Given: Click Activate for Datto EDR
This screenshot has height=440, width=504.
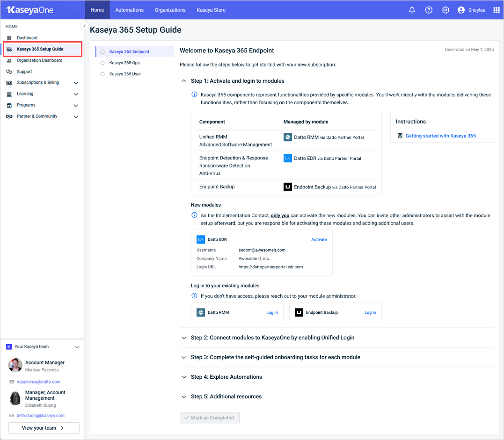Looking at the screenshot, I should point(319,239).
